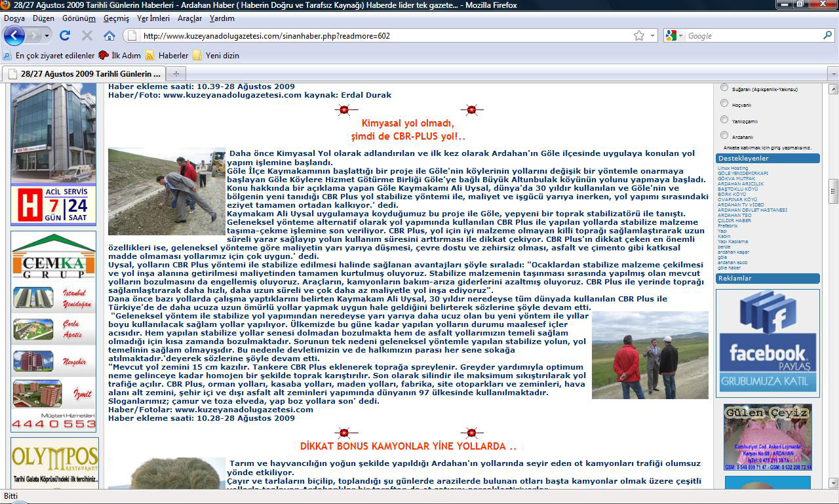Click the scrollbar up arrow
This screenshot has height=504, width=839.
pyautogui.click(x=834, y=89)
